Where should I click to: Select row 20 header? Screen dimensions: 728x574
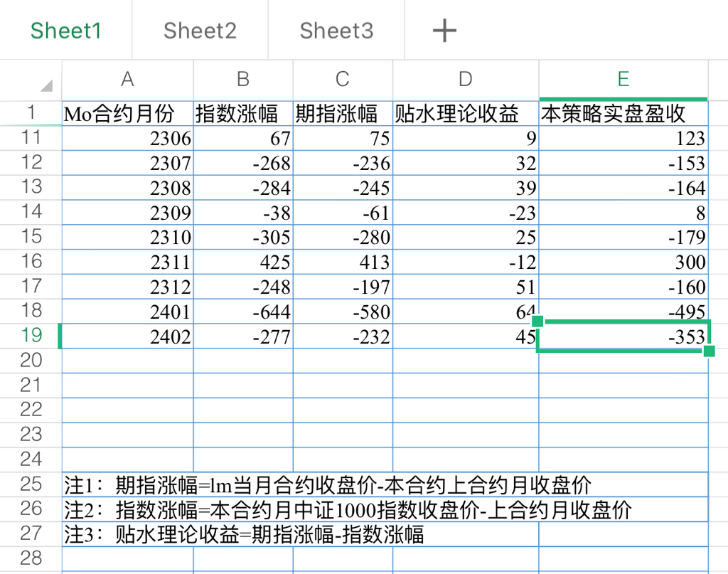(x=31, y=361)
